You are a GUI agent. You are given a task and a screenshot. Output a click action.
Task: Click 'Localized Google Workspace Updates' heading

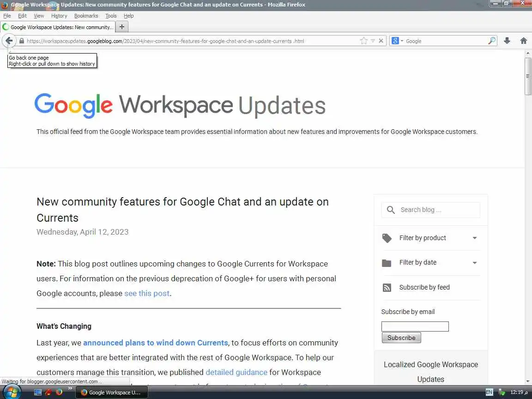tap(430, 372)
